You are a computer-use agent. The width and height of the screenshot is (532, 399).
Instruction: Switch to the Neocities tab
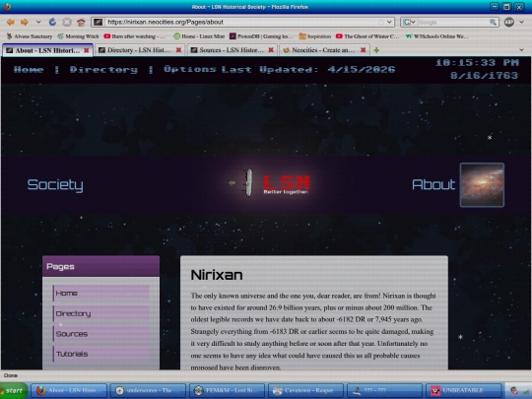324,50
